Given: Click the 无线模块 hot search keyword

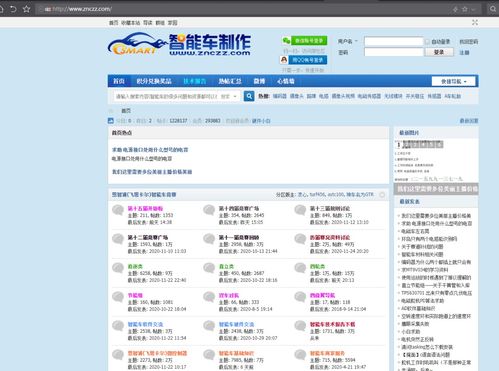Looking at the screenshot, I should click(x=393, y=96).
